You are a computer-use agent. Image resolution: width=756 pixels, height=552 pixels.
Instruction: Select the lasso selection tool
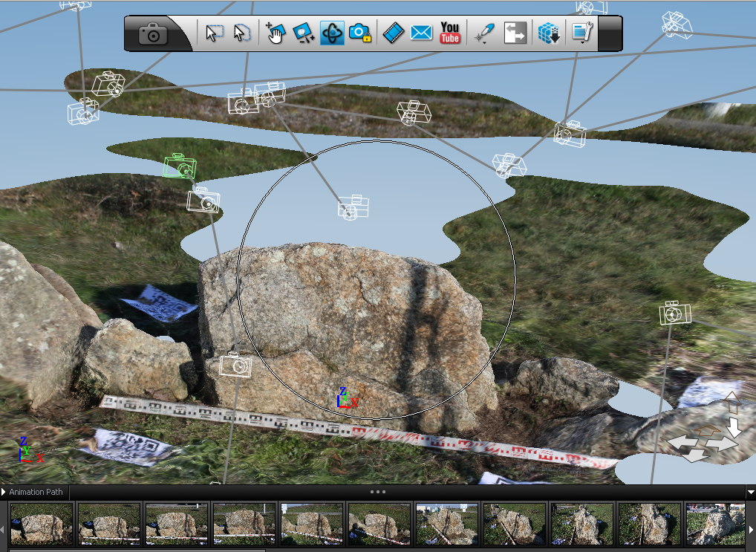pyautogui.click(x=241, y=33)
